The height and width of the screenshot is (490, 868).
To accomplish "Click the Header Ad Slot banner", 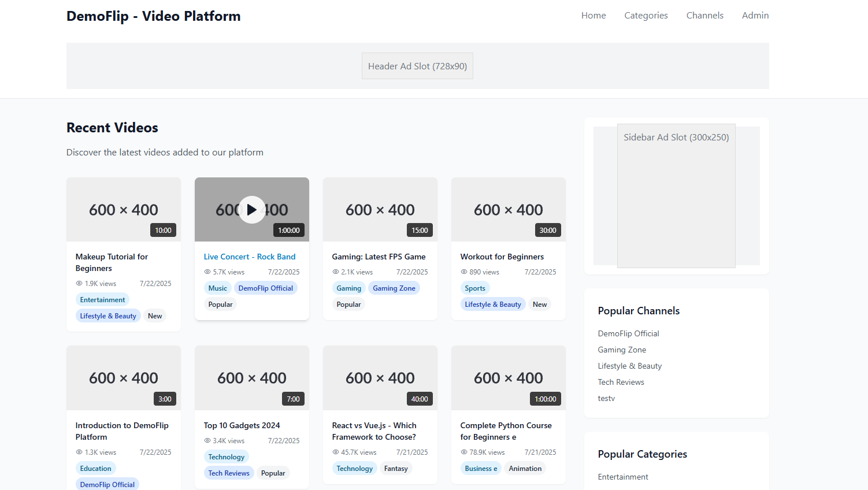I will click(417, 66).
